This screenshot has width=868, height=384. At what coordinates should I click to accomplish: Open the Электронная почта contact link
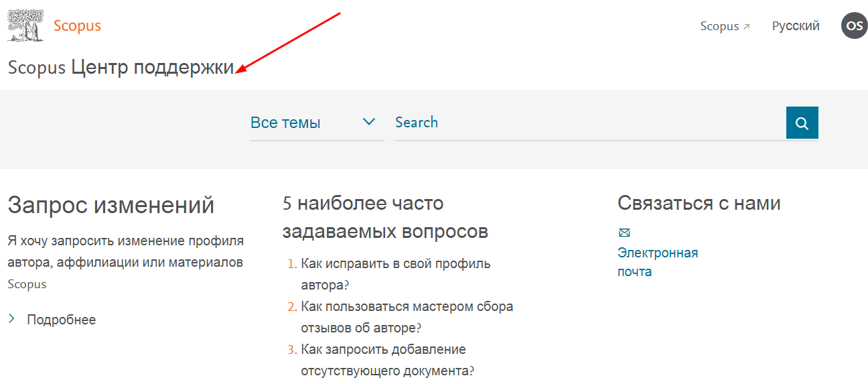658,262
